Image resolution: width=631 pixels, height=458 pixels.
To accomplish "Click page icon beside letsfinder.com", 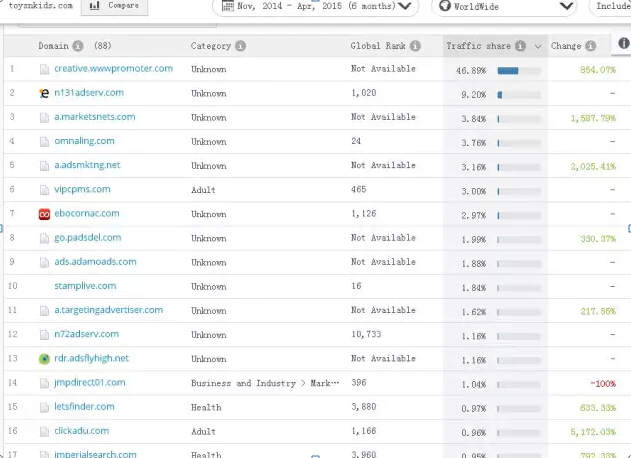I will [44, 407].
